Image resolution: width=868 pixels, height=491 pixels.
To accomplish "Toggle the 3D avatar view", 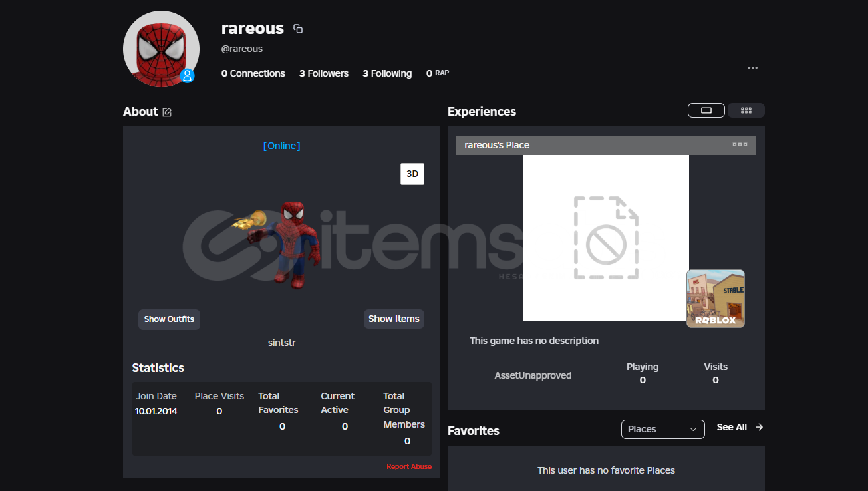I will [x=412, y=174].
